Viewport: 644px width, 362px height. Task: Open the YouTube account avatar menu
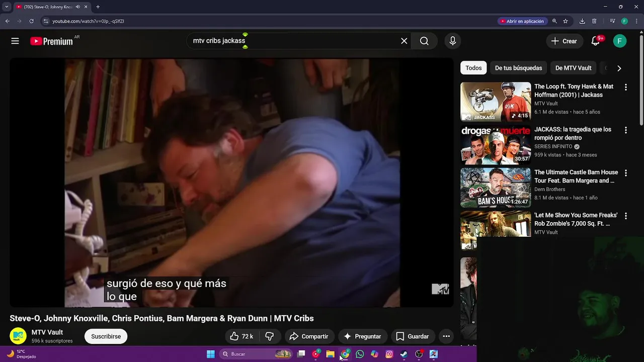[620, 41]
